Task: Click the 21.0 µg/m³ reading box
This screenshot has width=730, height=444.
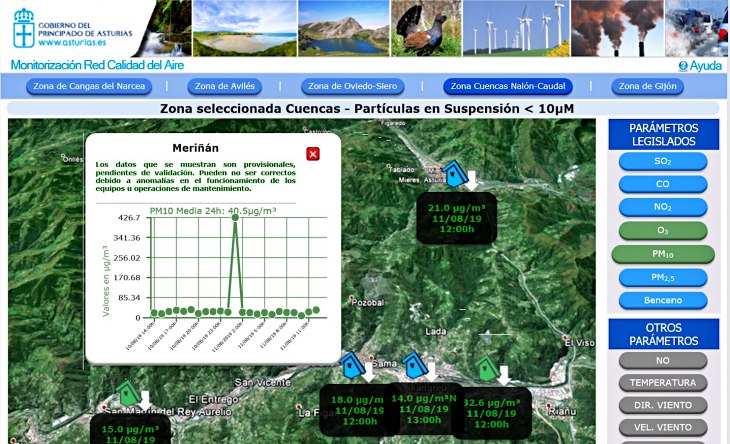Action: (x=456, y=218)
